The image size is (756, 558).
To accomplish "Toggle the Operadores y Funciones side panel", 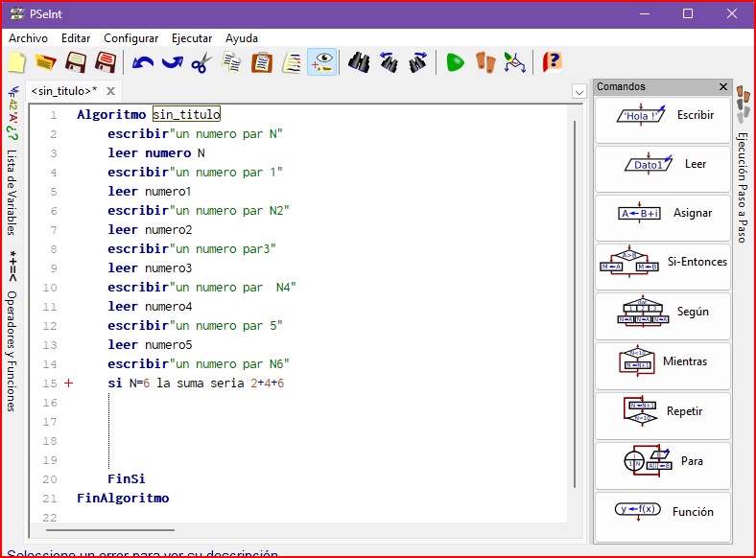I will pyautogui.click(x=12, y=336).
